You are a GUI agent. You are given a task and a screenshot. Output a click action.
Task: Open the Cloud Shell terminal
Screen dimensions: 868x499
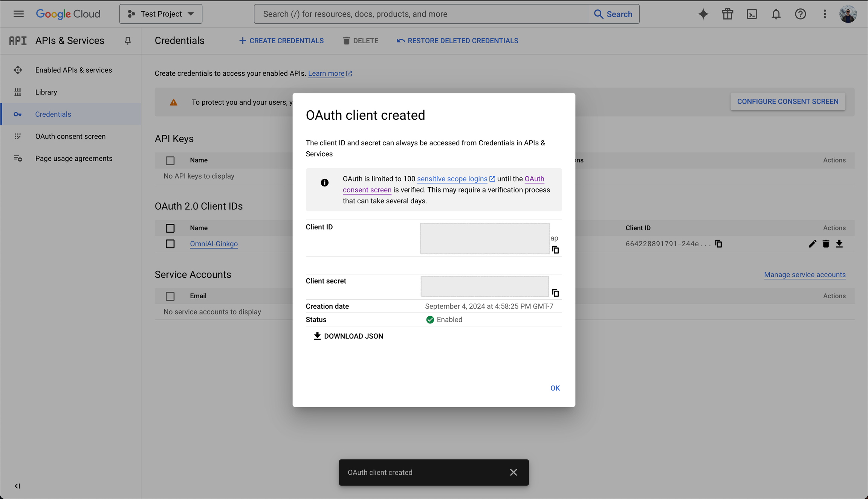coord(752,14)
